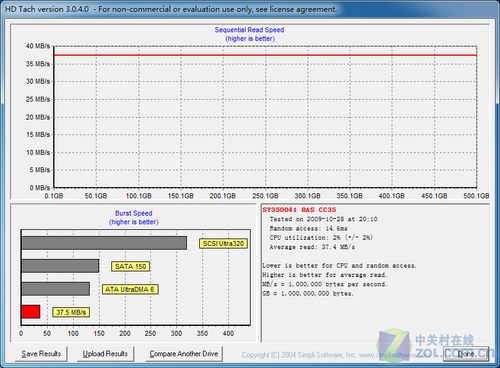Screen dimensions: 500x368
Task: Click the 20 MB/s axis label
Action: point(38,117)
